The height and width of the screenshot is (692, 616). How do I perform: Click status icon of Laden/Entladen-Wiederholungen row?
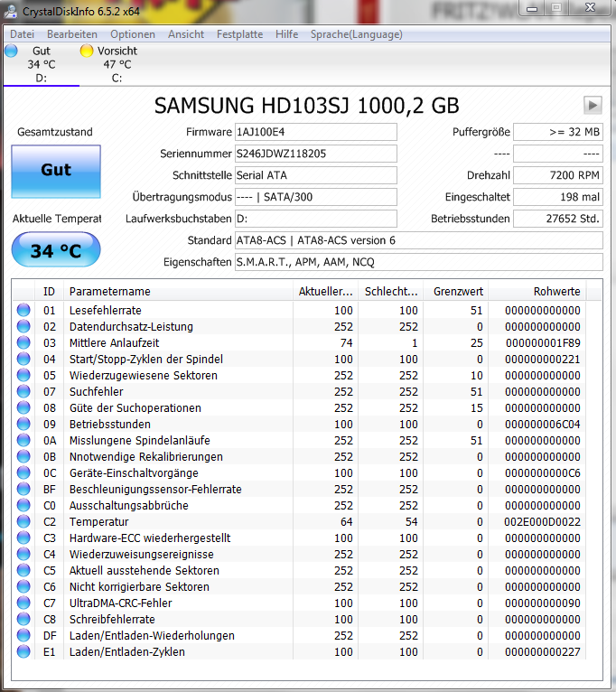tap(23, 635)
